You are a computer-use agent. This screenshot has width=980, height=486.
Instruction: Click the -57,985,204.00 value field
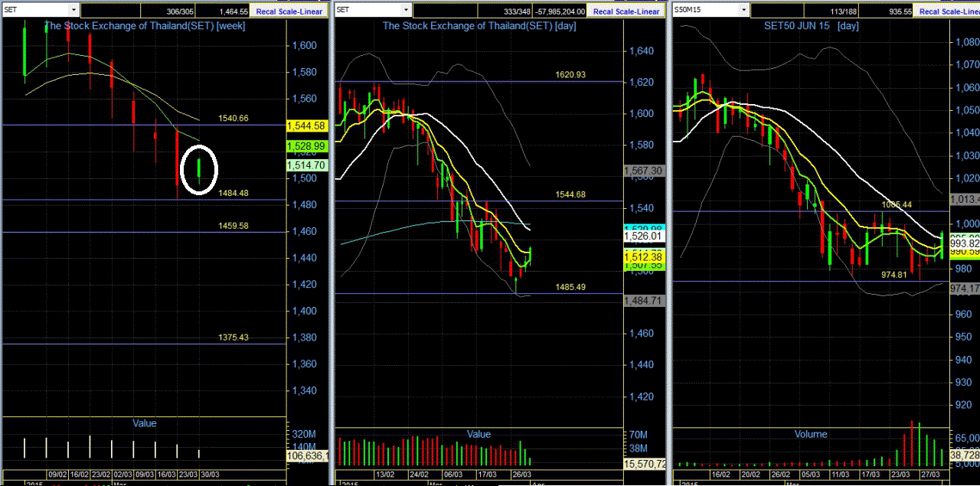pyautogui.click(x=559, y=11)
